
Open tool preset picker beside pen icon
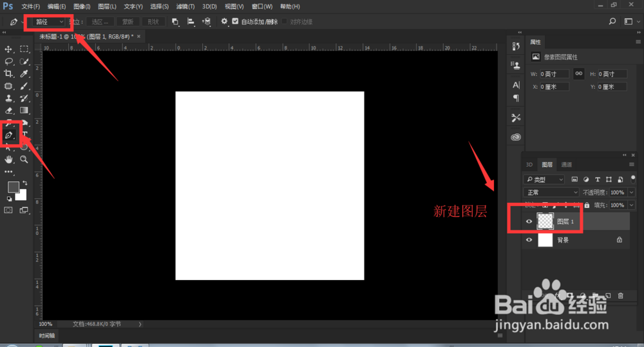point(22,22)
